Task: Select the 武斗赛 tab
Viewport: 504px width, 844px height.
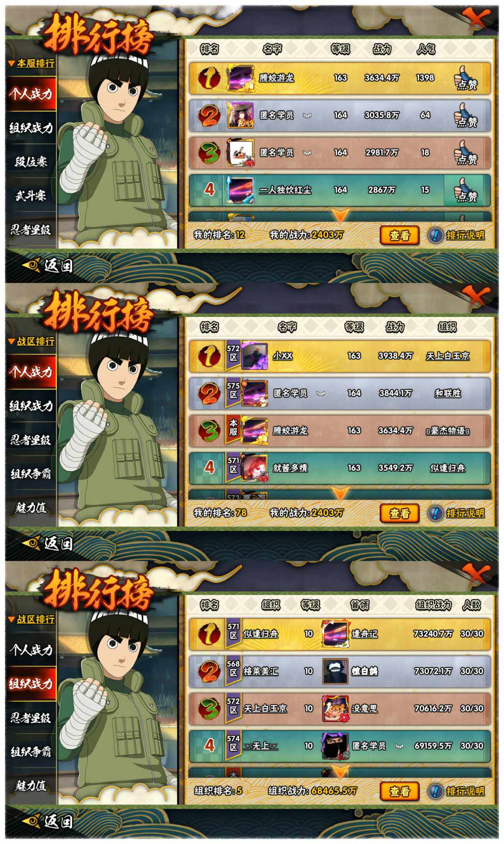Action: [x=31, y=195]
